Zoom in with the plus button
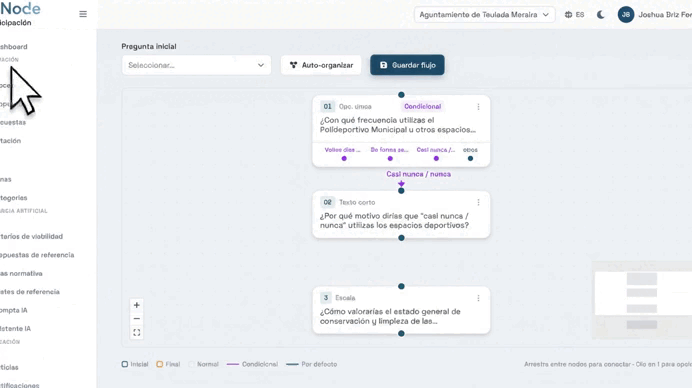The width and height of the screenshot is (692, 388). click(137, 305)
